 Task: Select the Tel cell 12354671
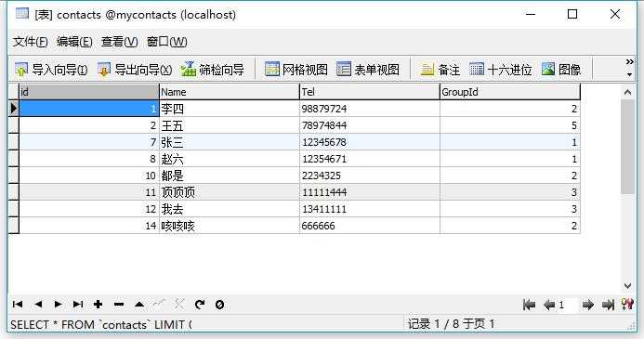click(370, 159)
